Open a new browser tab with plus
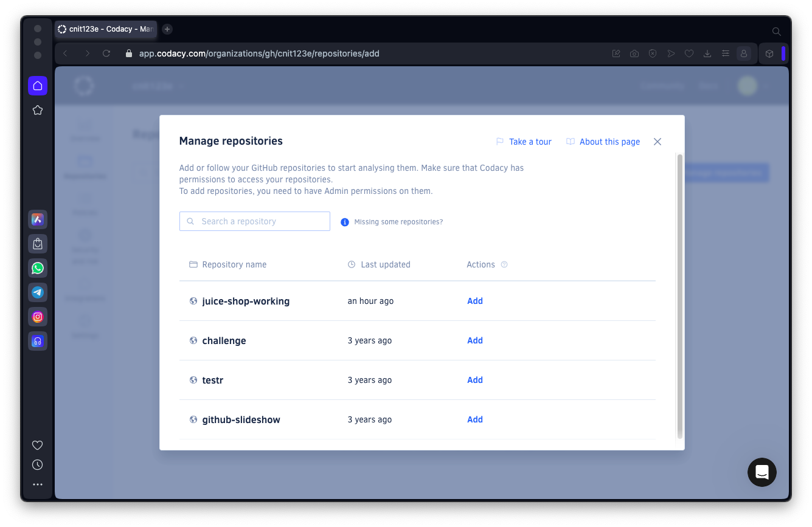 coord(167,29)
